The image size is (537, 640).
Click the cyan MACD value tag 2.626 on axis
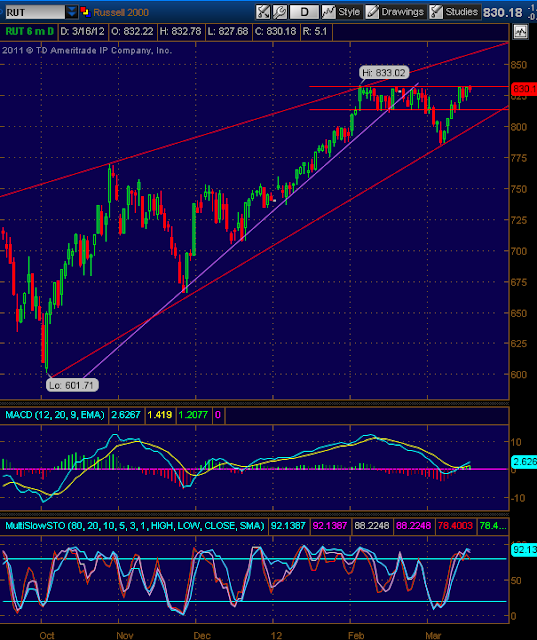524,462
